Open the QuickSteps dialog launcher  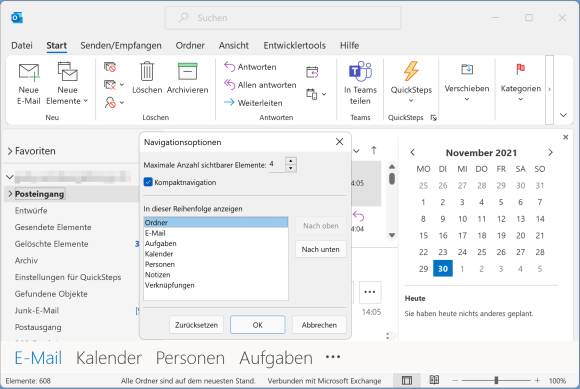pyautogui.click(x=434, y=118)
